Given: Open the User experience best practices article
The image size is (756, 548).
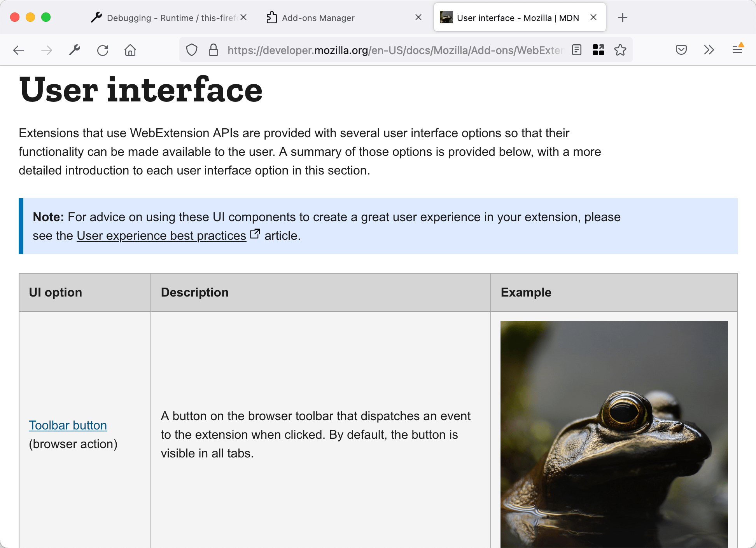Looking at the screenshot, I should [x=161, y=236].
